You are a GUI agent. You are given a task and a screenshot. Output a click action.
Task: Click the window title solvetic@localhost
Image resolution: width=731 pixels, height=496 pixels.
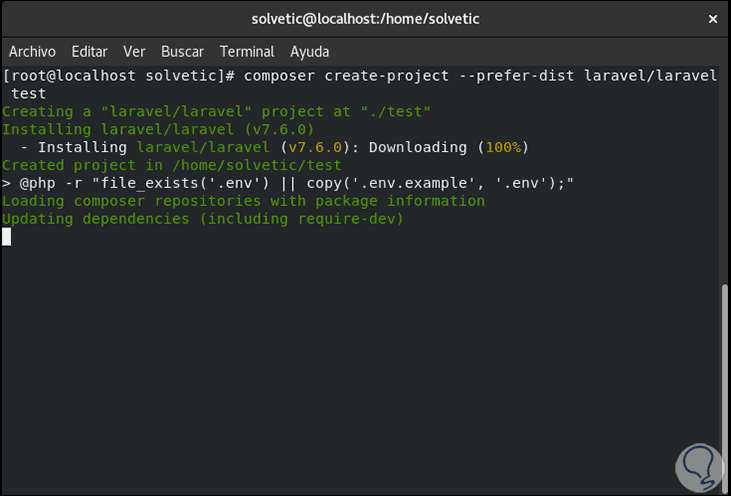(x=364, y=19)
